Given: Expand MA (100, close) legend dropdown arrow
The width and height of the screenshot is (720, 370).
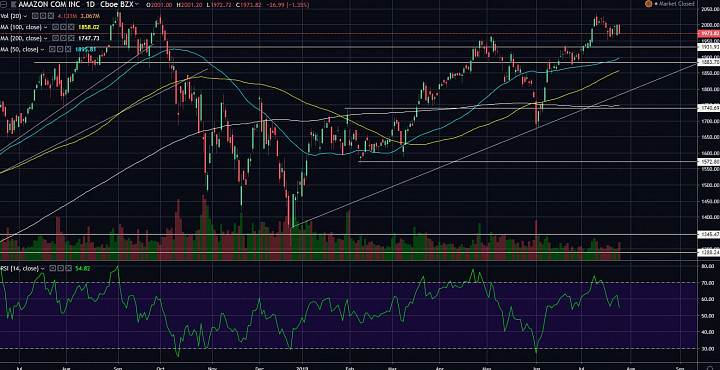Looking at the screenshot, I should point(45,28).
